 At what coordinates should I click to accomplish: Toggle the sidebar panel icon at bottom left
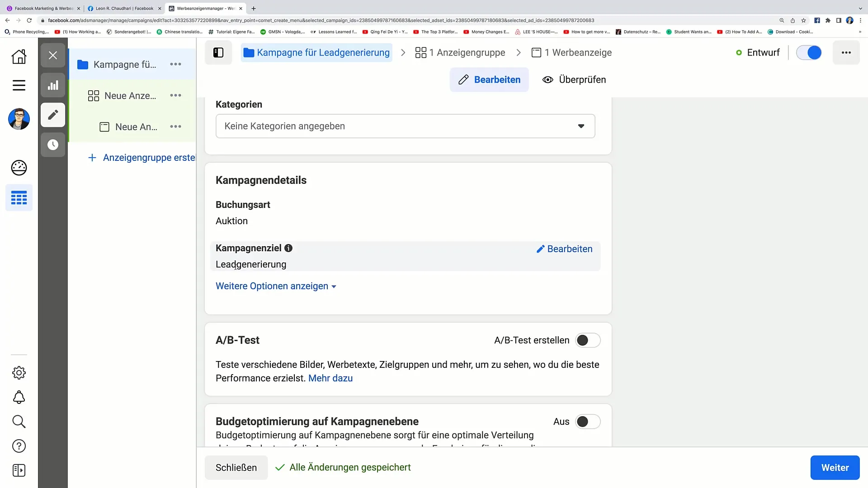pos(19,470)
